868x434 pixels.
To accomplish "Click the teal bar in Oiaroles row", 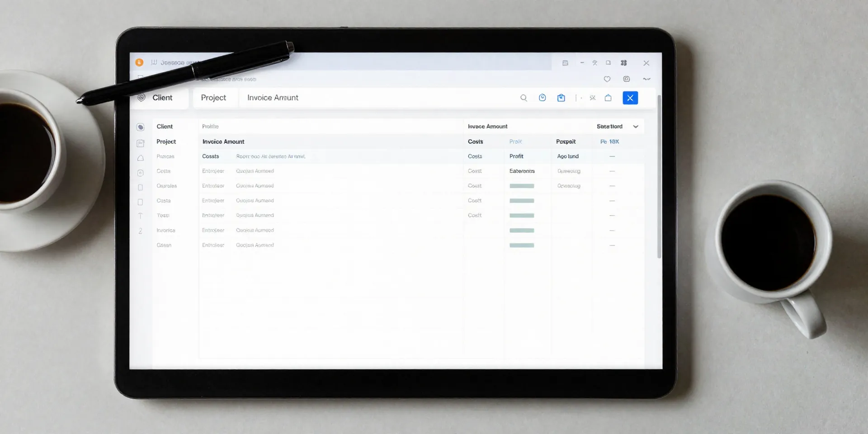I will pos(522,186).
